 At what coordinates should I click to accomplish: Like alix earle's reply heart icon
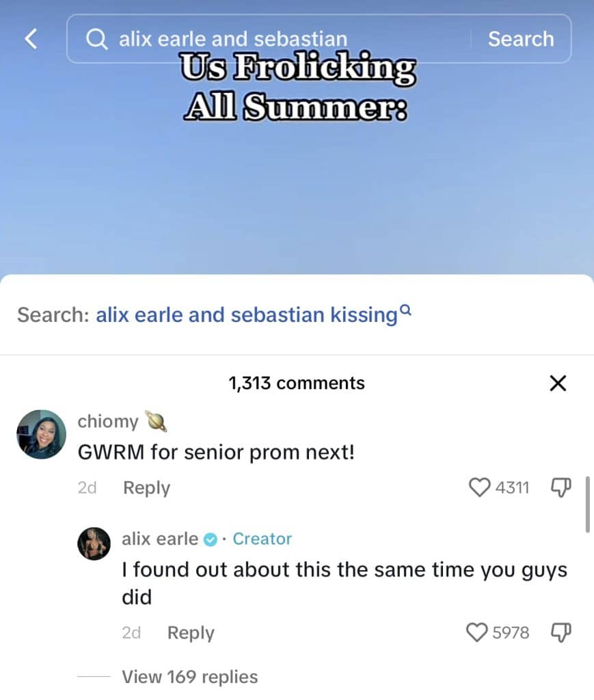[476, 632]
